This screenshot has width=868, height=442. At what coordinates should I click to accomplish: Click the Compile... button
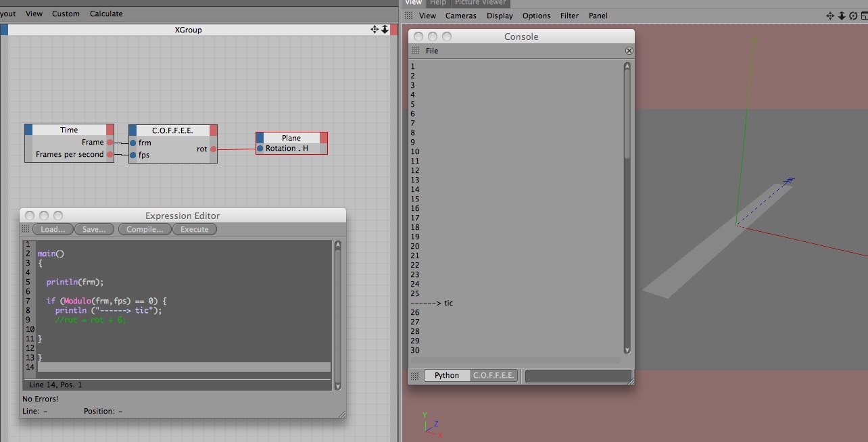click(x=145, y=229)
